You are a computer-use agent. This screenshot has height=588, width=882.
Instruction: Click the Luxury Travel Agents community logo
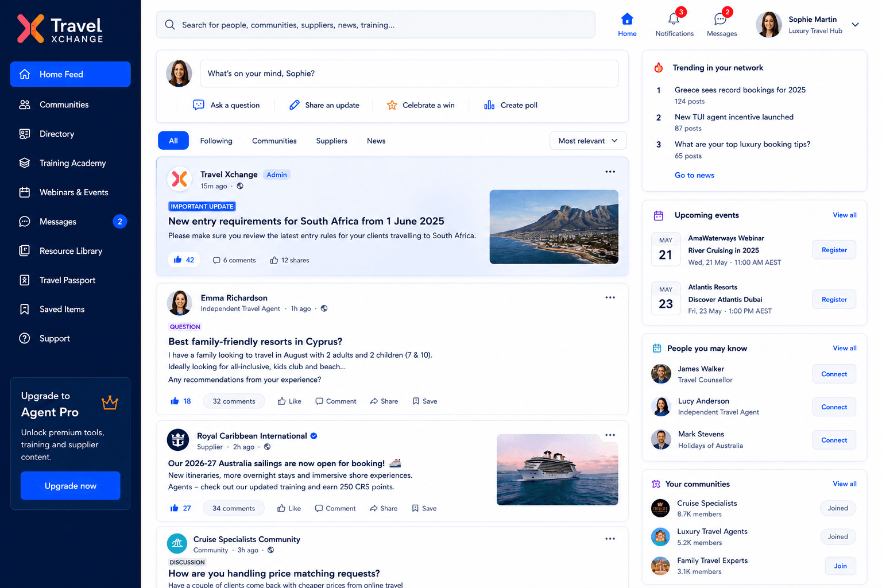click(x=660, y=537)
